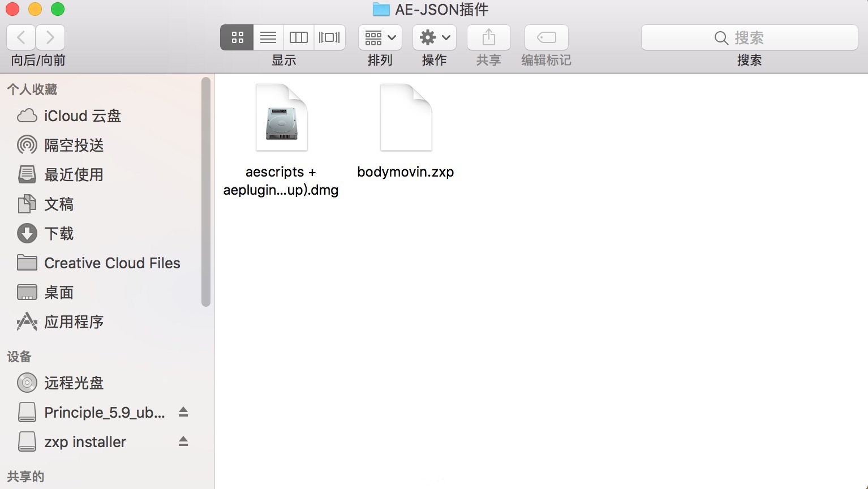Viewport: 868px width, 489px height.
Task: Eject the Principle_5.9 disk
Action: tap(183, 412)
